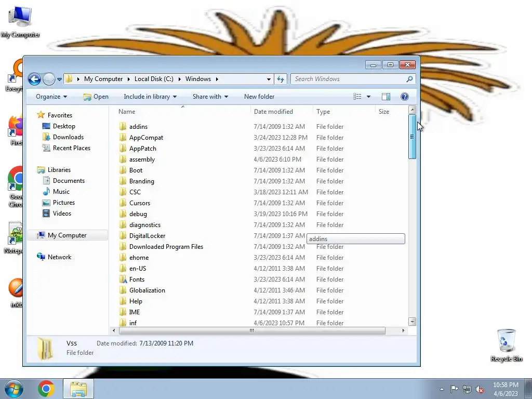
Task: Create a New folder
Action: coord(259,97)
